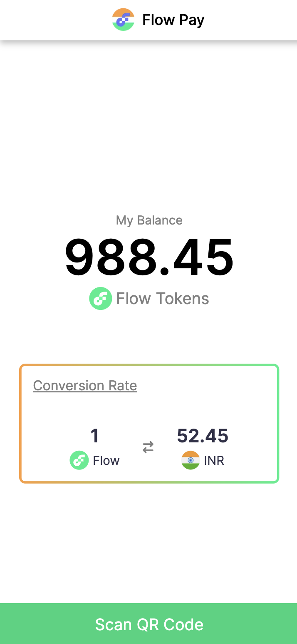Tap the green Flow icon under the balance
297x644 pixels.
click(101, 298)
